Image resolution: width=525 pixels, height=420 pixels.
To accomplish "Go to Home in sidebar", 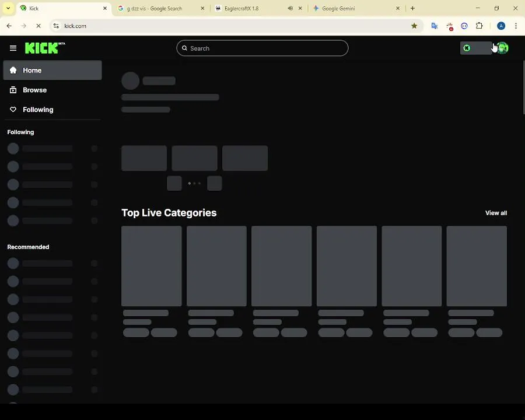I will point(52,71).
